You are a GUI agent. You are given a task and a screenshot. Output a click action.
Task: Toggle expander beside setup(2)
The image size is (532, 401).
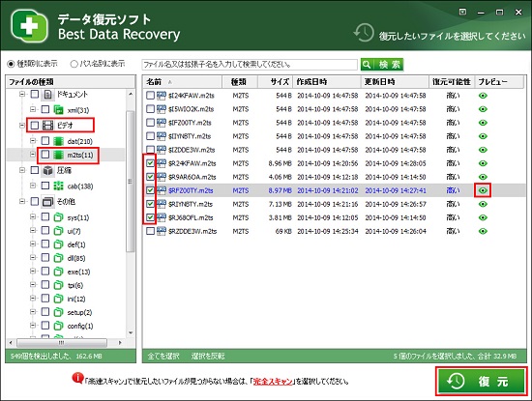33,311
